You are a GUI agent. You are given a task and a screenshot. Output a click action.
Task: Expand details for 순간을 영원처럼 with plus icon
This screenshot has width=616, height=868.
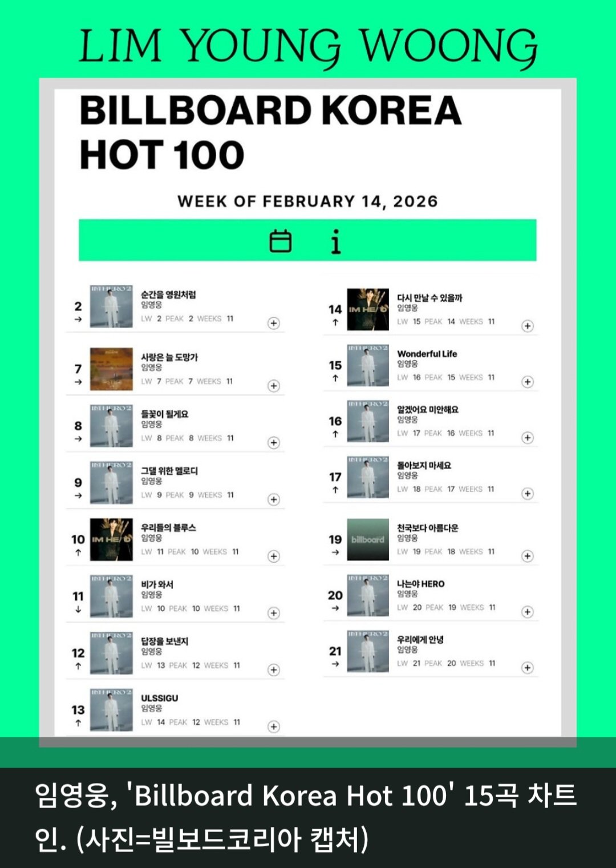pyautogui.click(x=274, y=324)
